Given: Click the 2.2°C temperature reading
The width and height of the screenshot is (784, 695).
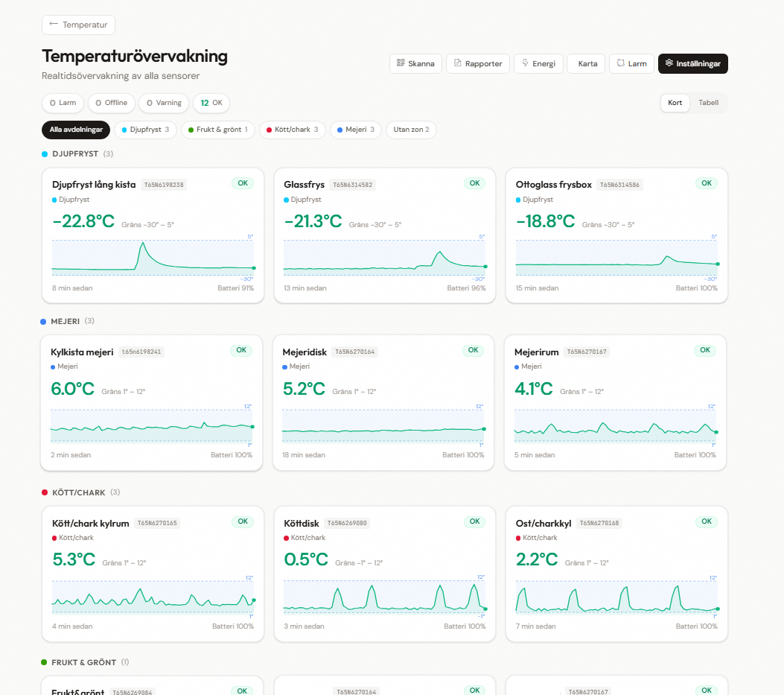Looking at the screenshot, I should [537, 559].
